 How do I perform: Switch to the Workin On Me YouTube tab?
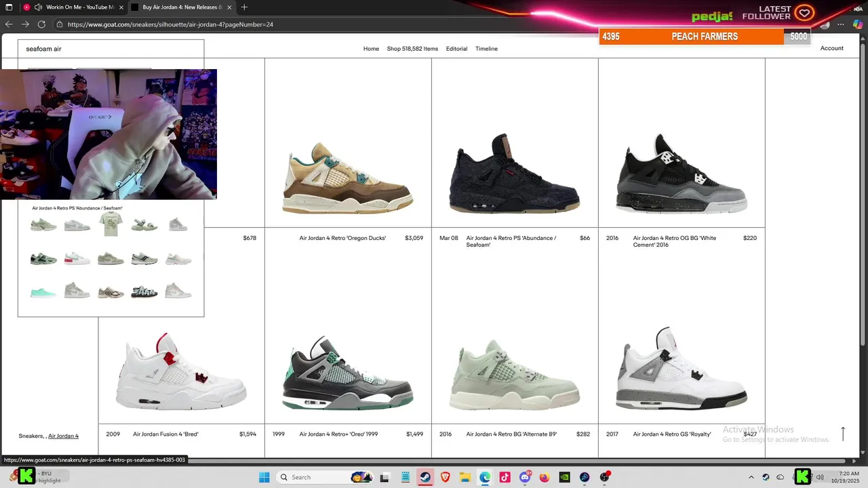point(75,7)
